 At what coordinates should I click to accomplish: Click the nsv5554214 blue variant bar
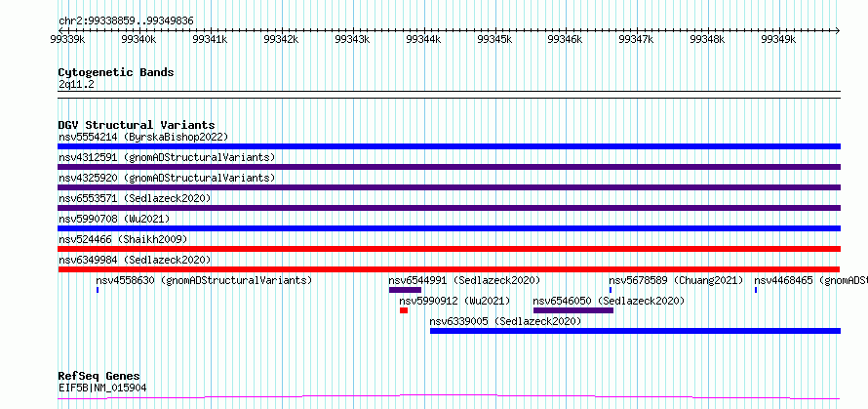[449, 146]
